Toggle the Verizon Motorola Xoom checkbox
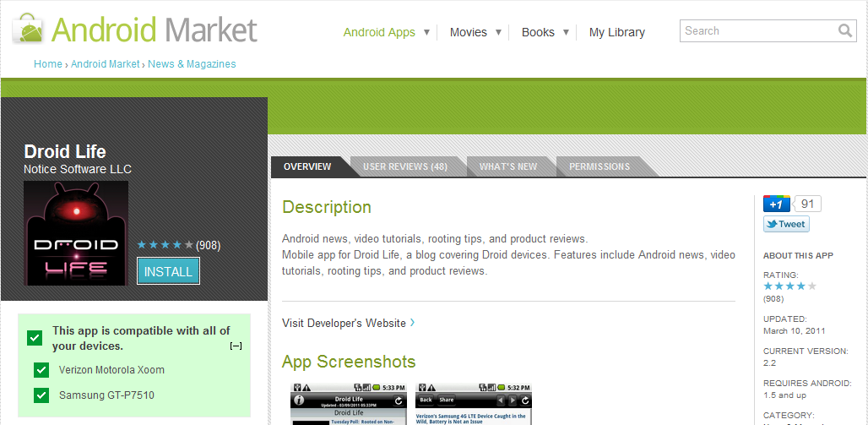 coord(41,370)
